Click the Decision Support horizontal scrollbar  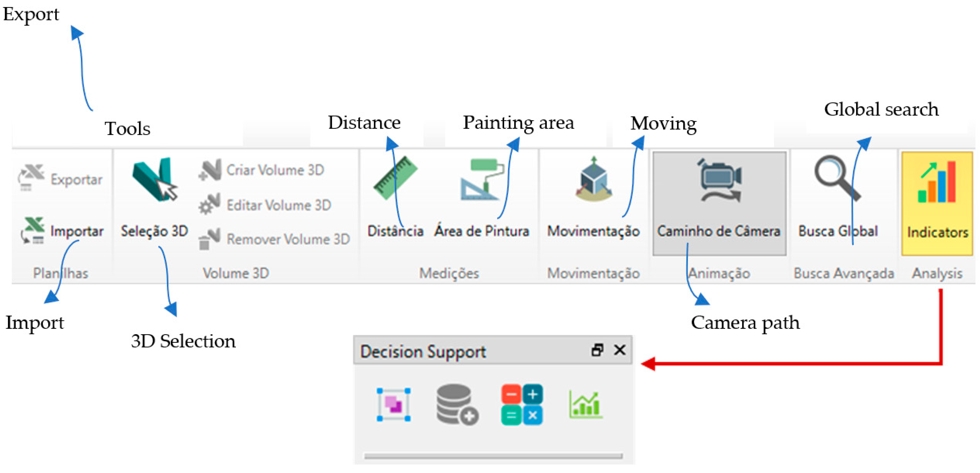click(493, 455)
